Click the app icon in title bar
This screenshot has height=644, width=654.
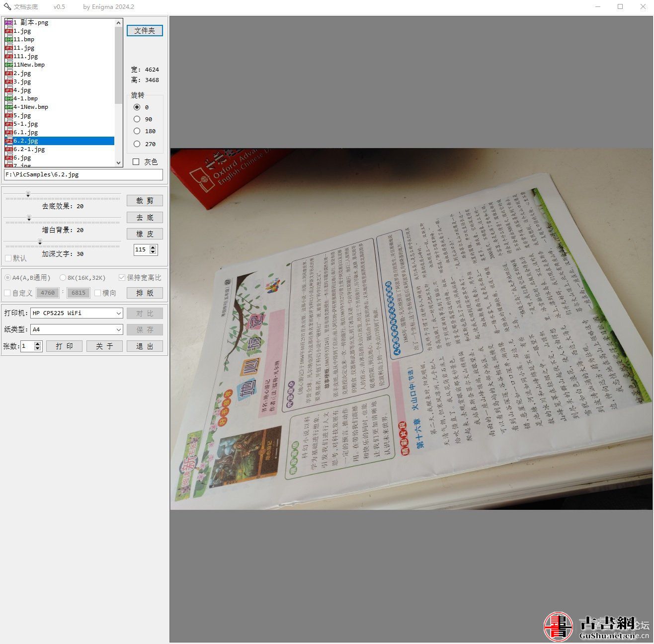(x=7, y=7)
